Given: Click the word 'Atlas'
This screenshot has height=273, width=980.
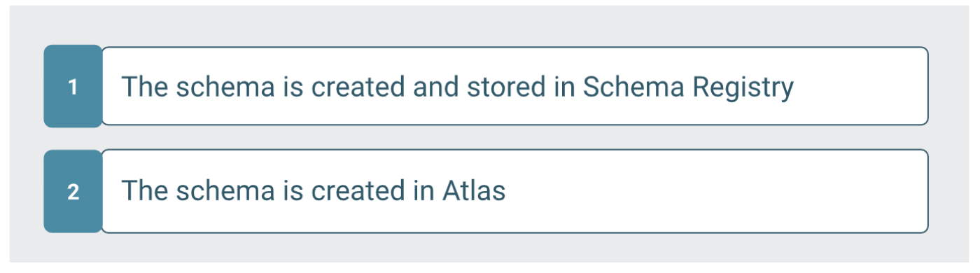Looking at the screenshot, I should (474, 191).
